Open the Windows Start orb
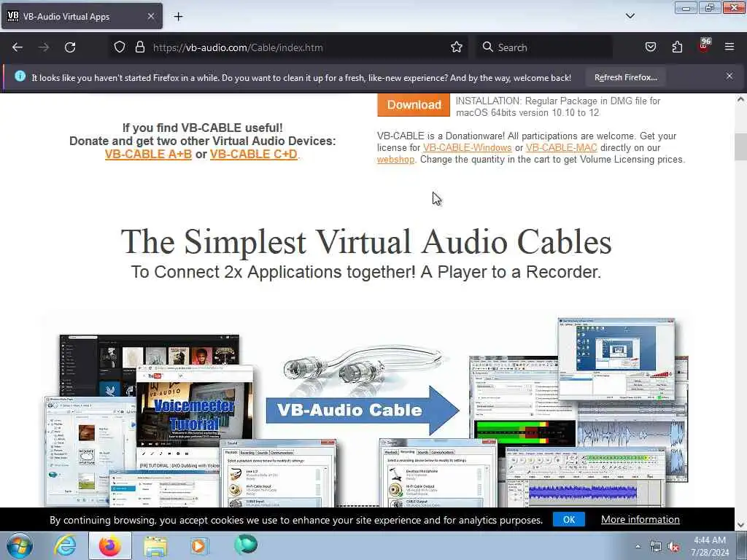 pos(20,545)
